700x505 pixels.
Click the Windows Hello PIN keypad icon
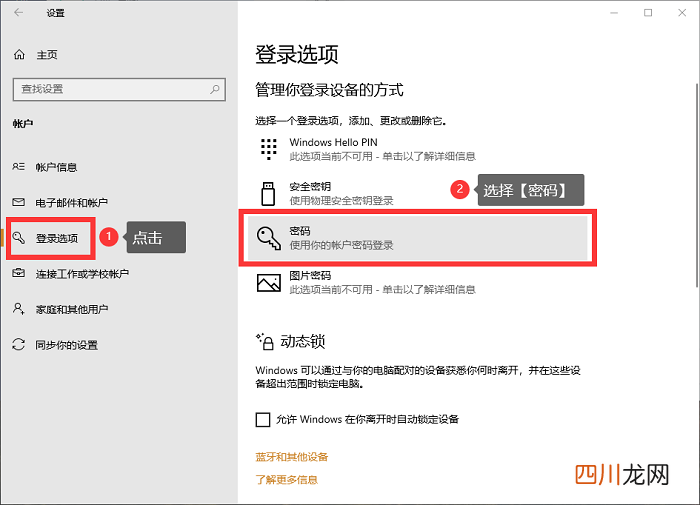pos(268,149)
